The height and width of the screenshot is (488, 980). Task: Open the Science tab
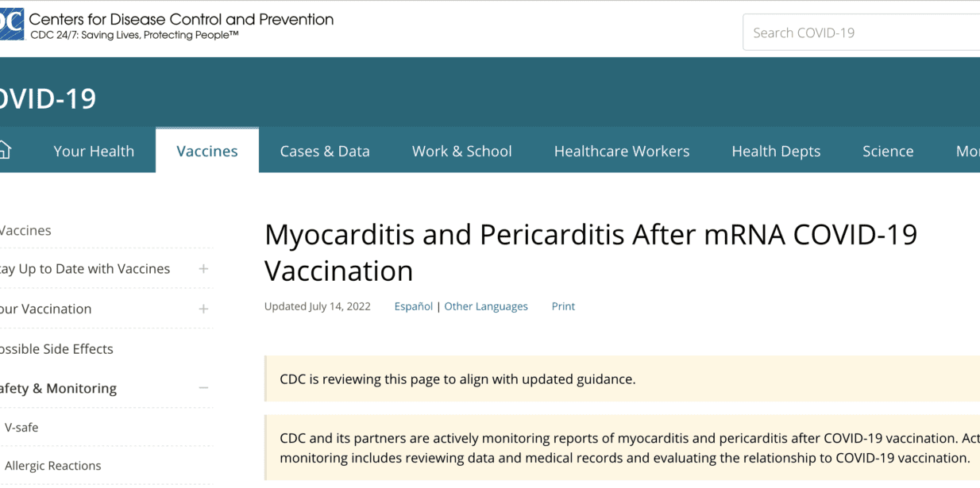pyautogui.click(x=888, y=151)
